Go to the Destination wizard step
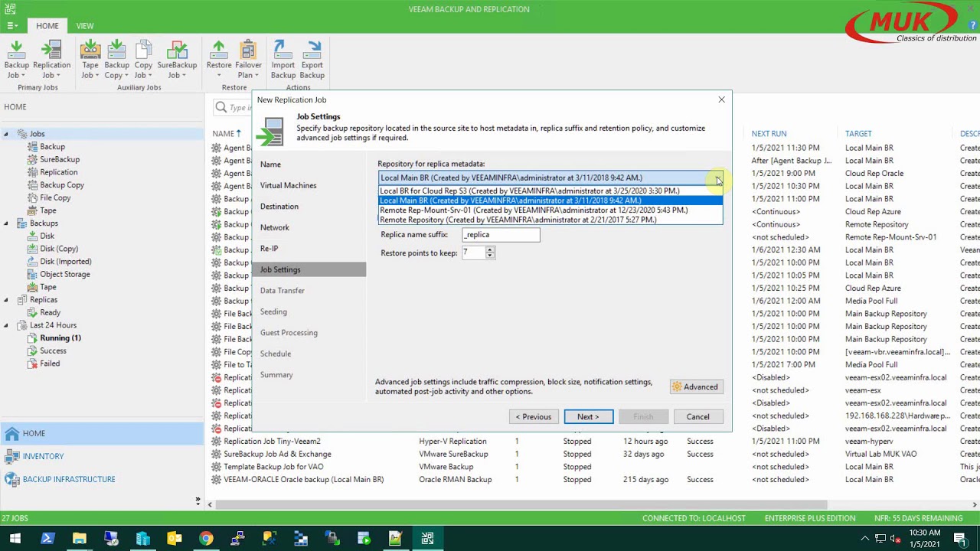The image size is (980, 551). click(279, 207)
